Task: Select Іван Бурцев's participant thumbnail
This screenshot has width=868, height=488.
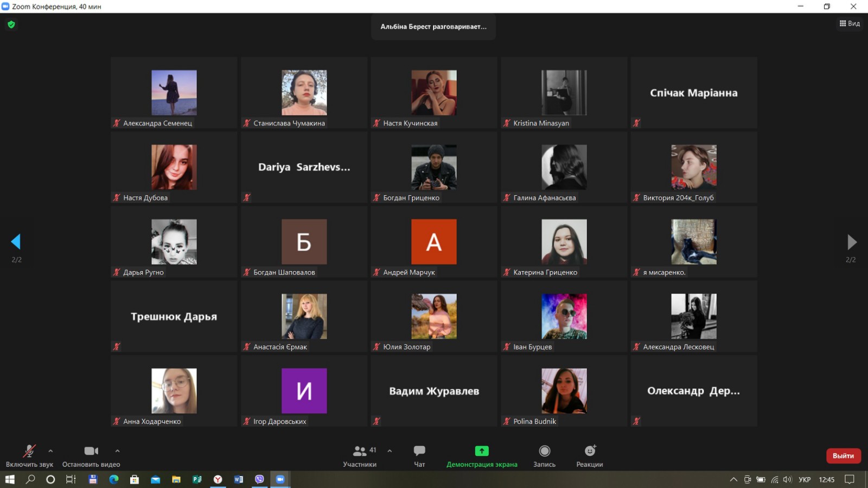Action: [564, 317]
